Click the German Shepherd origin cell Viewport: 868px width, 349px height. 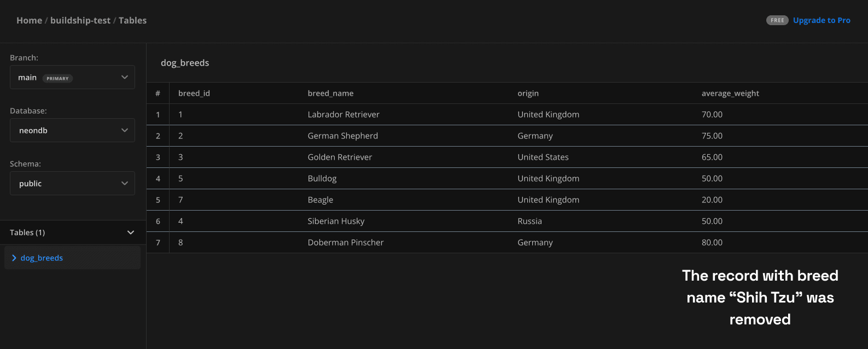535,136
